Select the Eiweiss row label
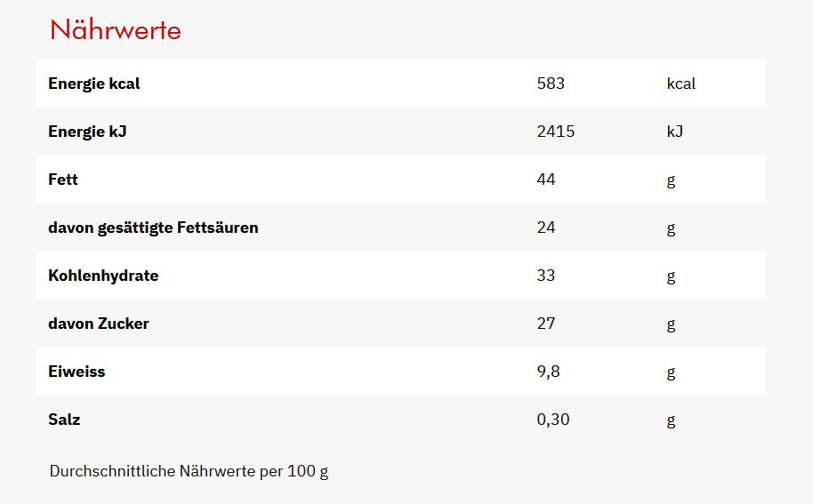Viewport: 813px width, 504px height. (76, 372)
